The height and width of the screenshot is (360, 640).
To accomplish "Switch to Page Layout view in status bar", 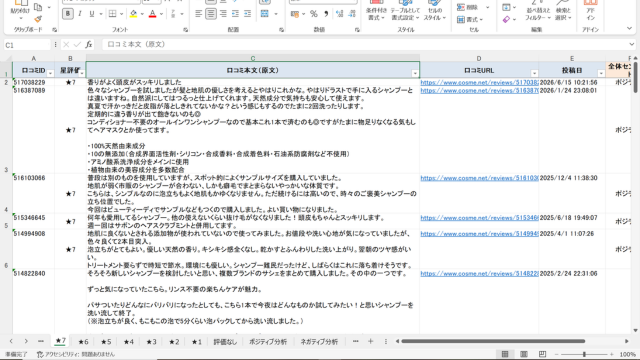I will [524, 354].
